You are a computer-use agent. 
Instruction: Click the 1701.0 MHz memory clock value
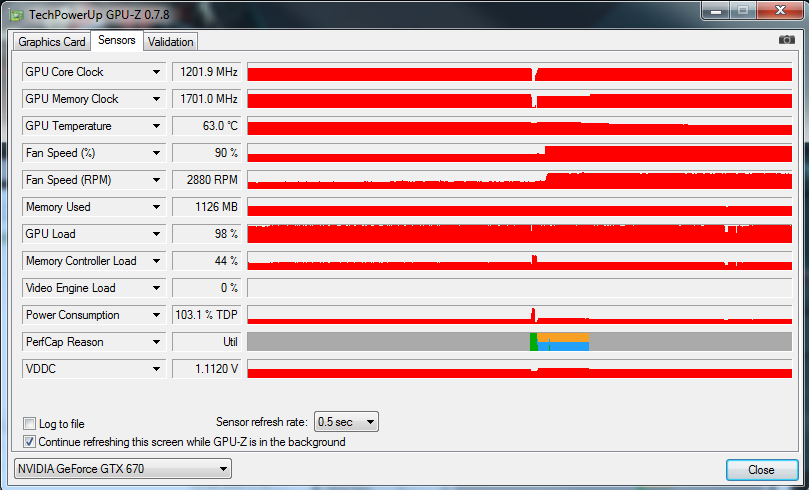click(206, 99)
